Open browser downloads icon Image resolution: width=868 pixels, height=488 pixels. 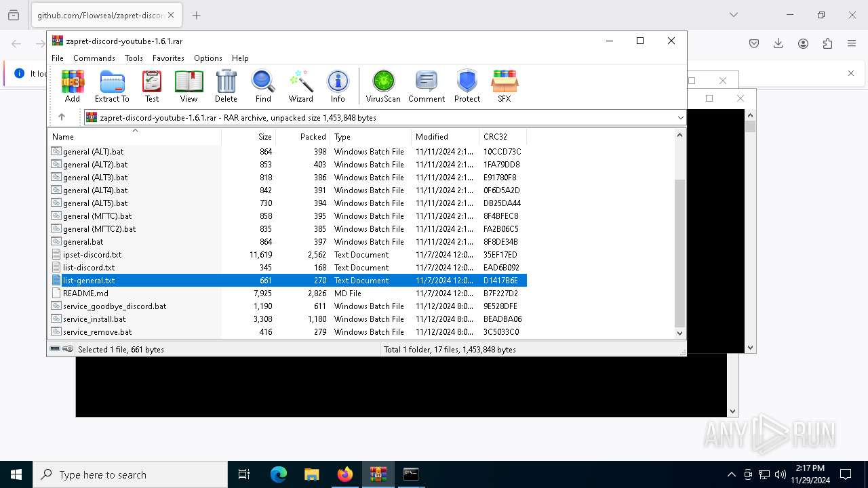click(x=778, y=43)
